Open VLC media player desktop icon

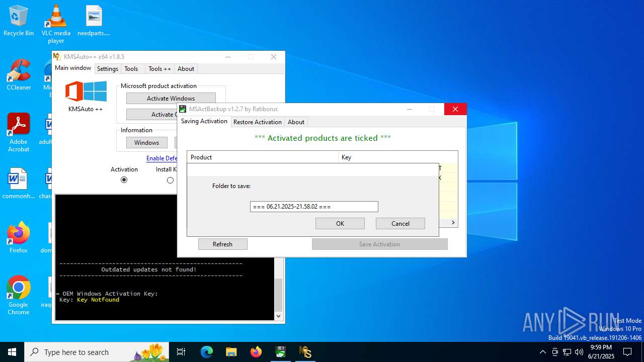56,24
